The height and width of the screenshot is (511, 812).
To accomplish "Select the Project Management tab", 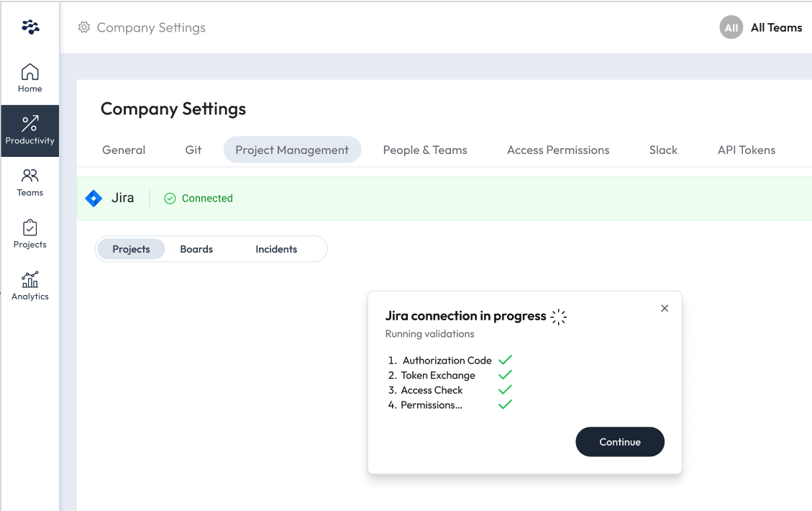I will pos(292,150).
